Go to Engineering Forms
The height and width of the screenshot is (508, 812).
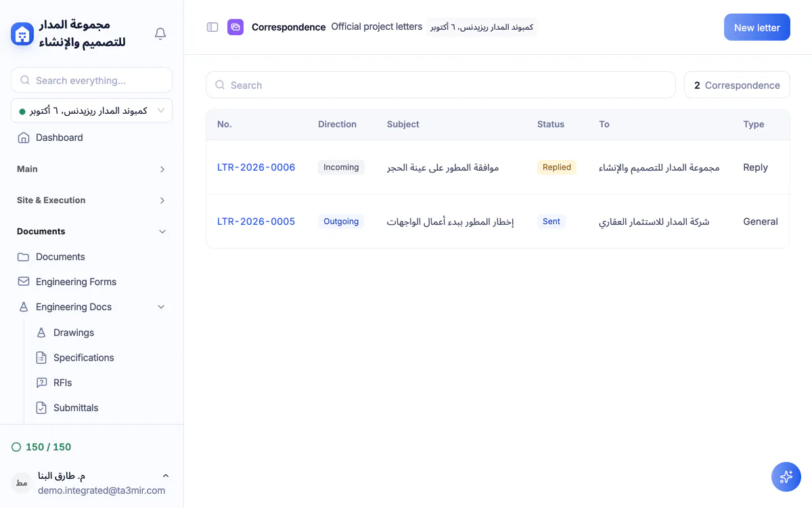coord(91,282)
